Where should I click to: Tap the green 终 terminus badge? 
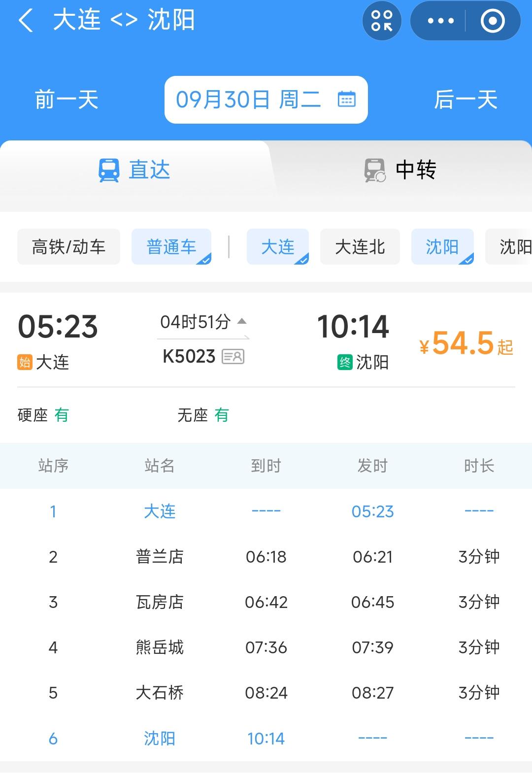click(345, 363)
